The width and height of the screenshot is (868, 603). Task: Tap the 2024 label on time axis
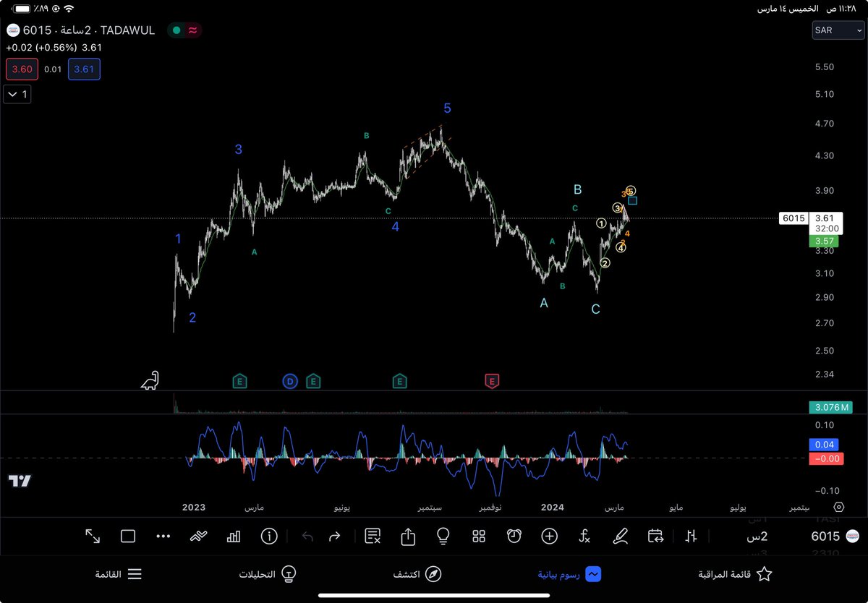click(x=553, y=508)
